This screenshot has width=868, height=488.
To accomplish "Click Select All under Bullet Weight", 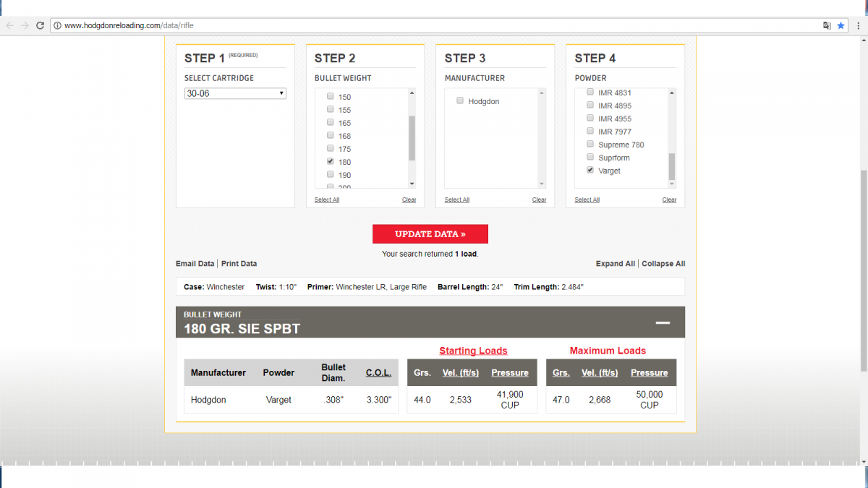I will point(327,200).
